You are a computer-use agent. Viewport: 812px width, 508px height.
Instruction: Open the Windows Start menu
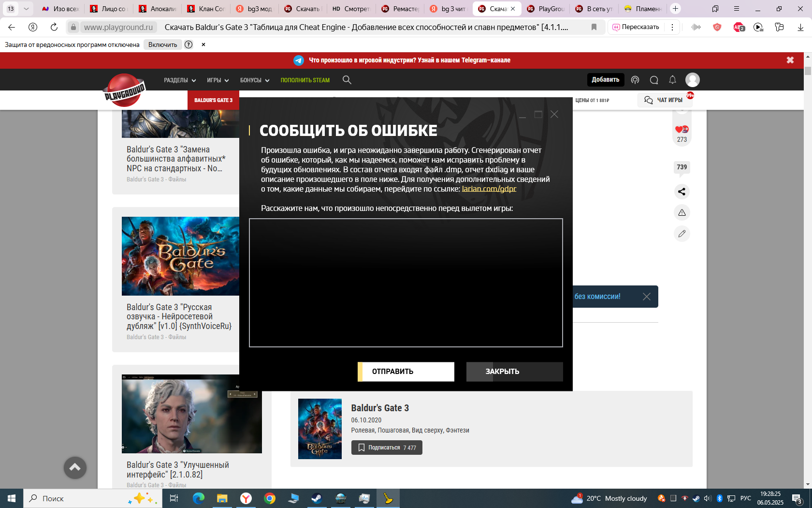point(12,498)
